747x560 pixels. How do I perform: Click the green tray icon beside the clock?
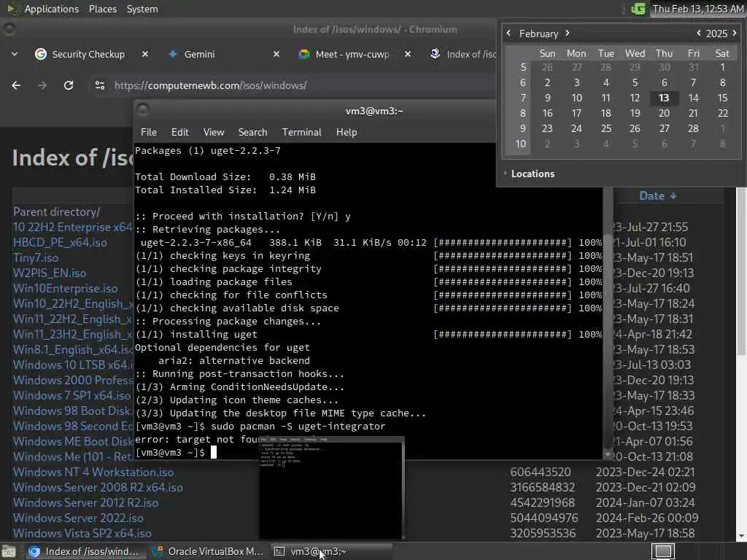point(638,9)
